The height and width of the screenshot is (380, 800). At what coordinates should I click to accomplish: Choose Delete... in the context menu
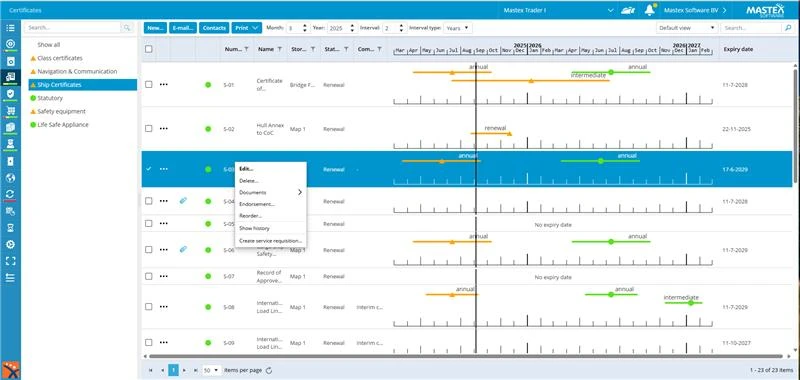click(x=270, y=181)
